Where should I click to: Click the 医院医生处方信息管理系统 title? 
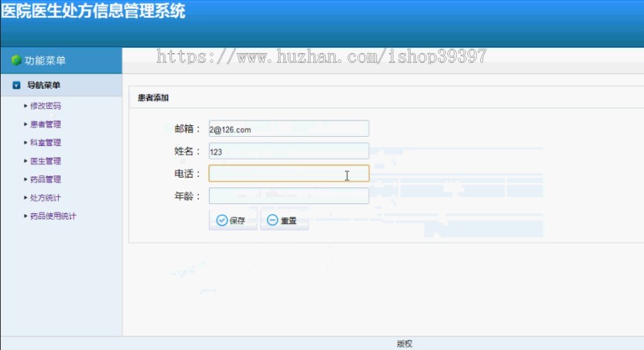pos(94,11)
